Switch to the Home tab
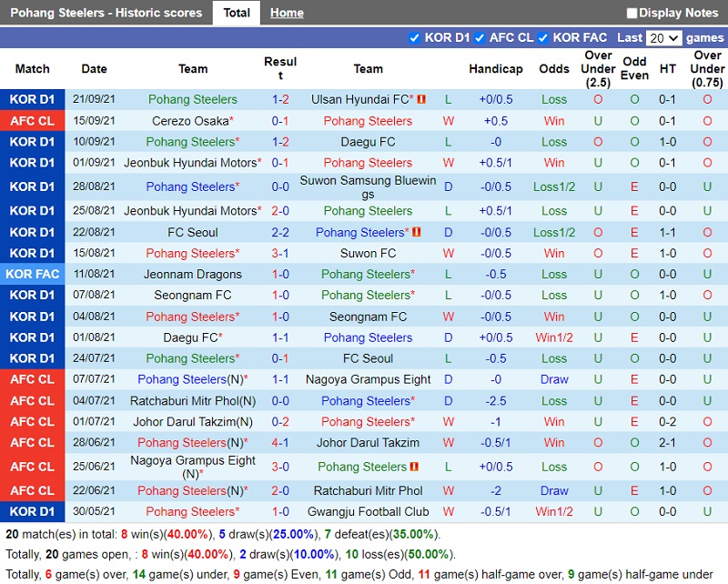728x584 pixels. point(287,13)
